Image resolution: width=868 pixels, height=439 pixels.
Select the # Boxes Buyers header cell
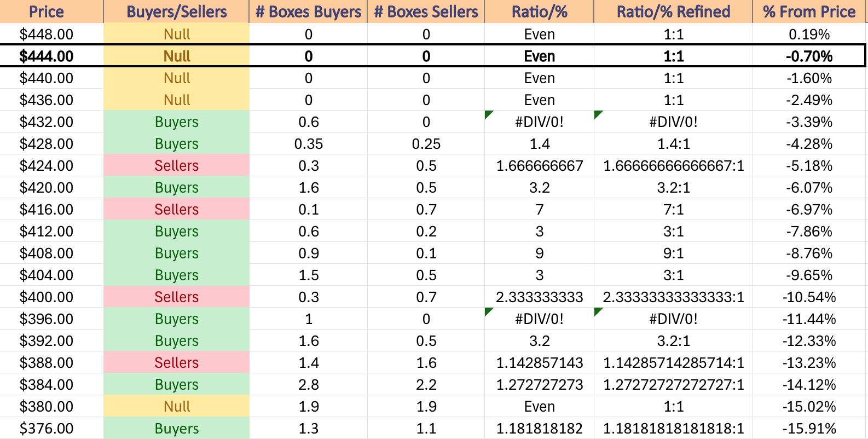[308, 11]
